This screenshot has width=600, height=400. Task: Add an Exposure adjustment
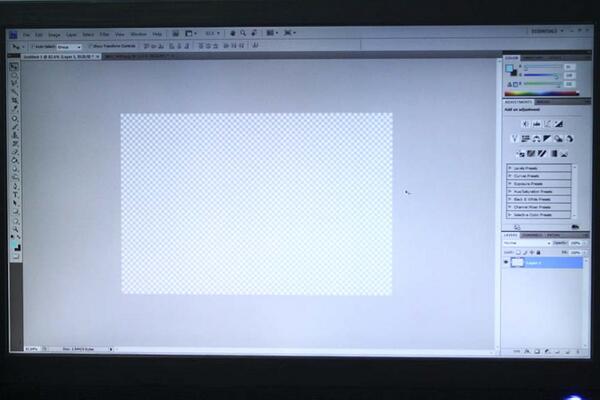(x=559, y=124)
